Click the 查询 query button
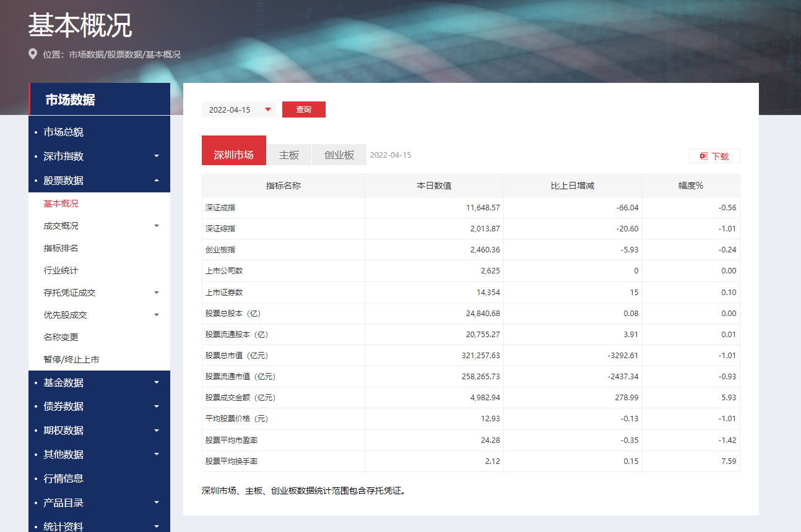Screen dimensions: 801x532 (303, 109)
